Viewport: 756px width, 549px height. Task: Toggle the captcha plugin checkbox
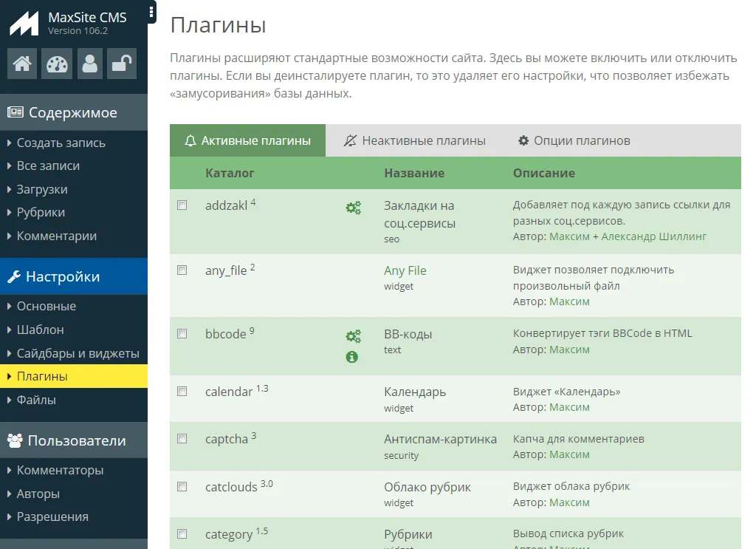coord(182,439)
